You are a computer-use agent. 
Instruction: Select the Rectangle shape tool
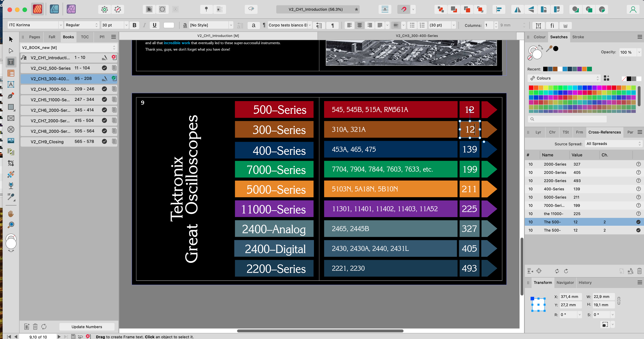point(11,107)
